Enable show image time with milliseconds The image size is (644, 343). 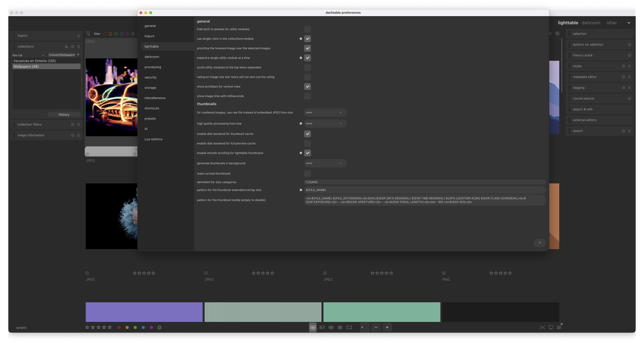308,96
